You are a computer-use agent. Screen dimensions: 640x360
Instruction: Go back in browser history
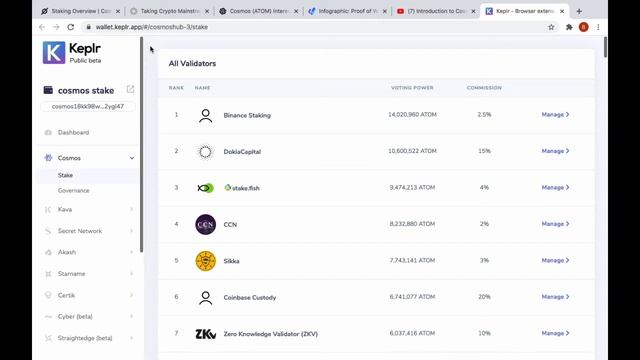click(x=42, y=27)
